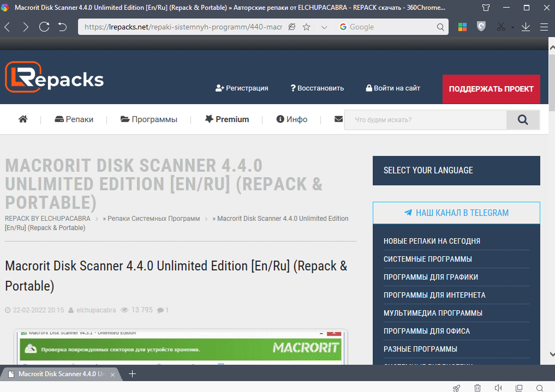Open the skin changer t-shirt icon

coord(486,8)
